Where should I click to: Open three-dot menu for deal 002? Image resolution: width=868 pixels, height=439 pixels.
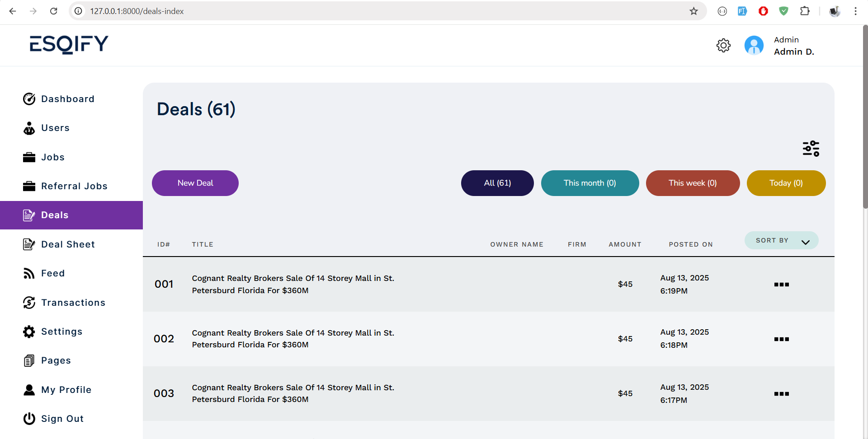pos(781,339)
